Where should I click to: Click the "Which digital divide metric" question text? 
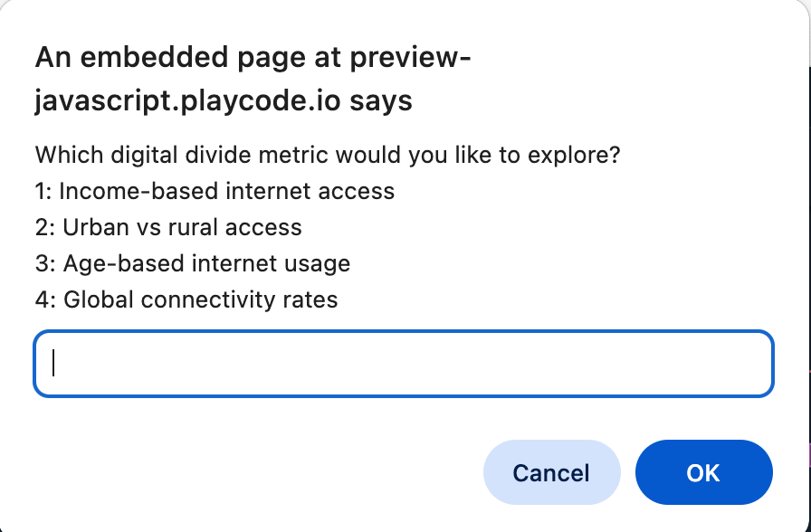tap(328, 155)
